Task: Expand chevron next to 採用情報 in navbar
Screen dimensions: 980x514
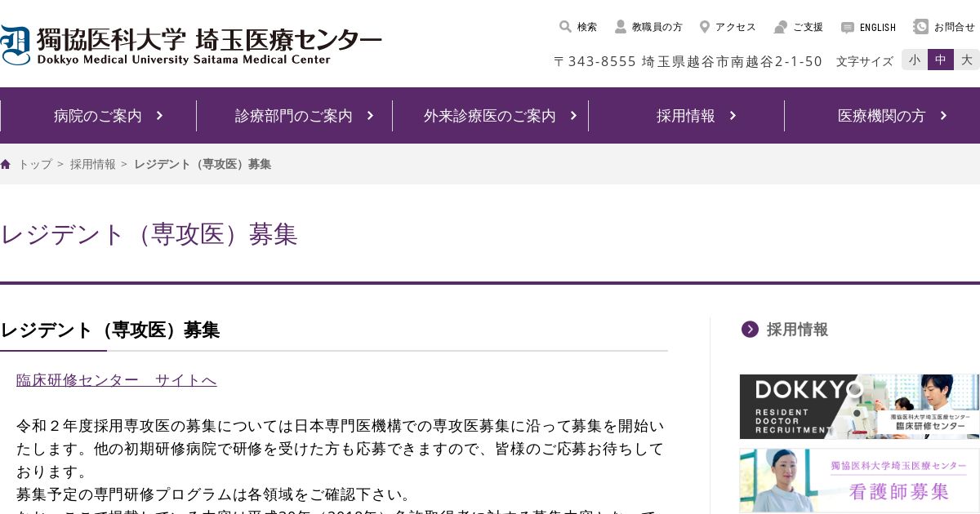Action: pos(733,116)
